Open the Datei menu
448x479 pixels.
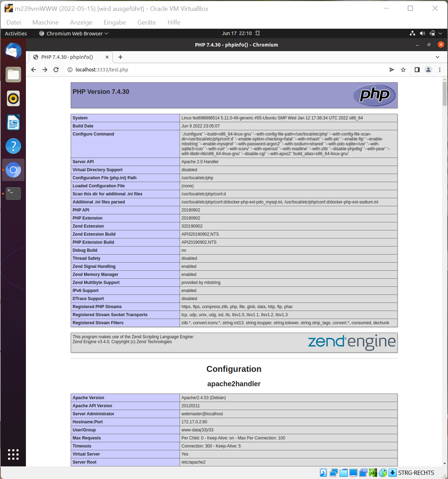[x=14, y=22]
